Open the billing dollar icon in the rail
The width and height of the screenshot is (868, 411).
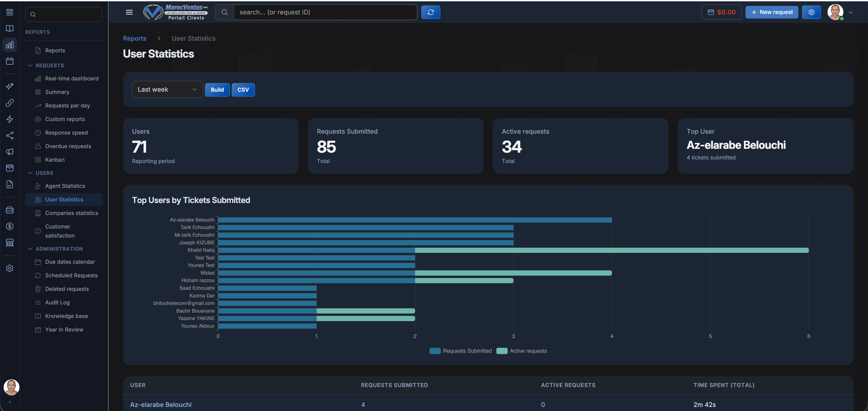click(9, 226)
